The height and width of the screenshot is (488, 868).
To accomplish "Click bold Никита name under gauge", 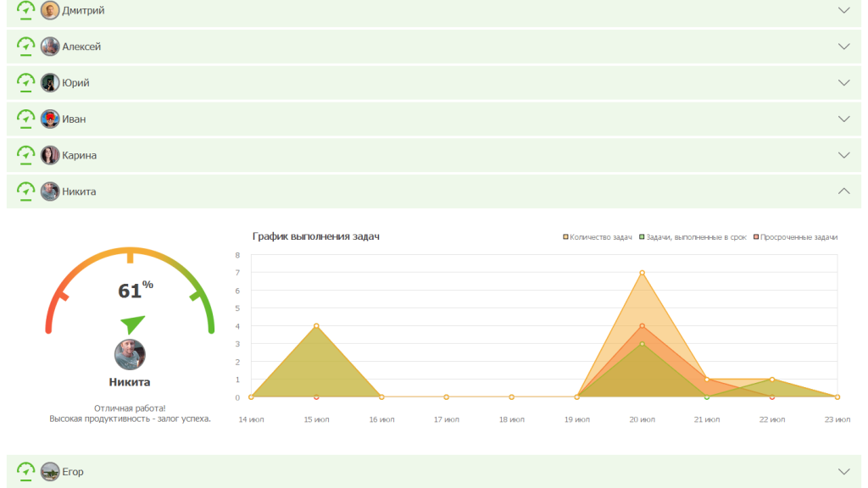I will (130, 382).
